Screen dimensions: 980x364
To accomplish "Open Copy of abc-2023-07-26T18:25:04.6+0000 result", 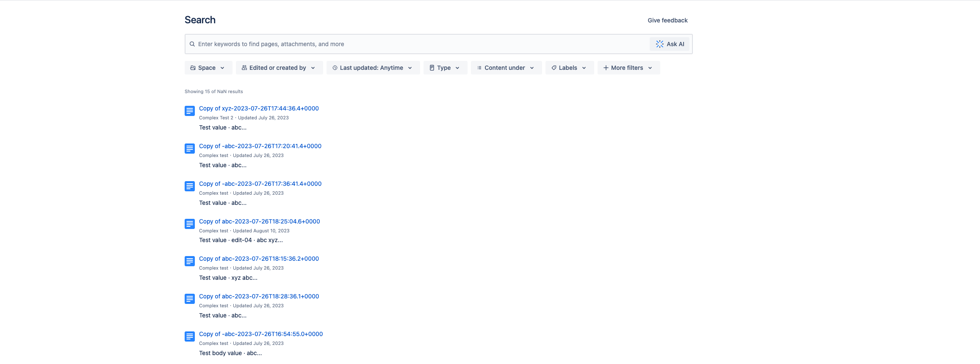I will 260,221.
